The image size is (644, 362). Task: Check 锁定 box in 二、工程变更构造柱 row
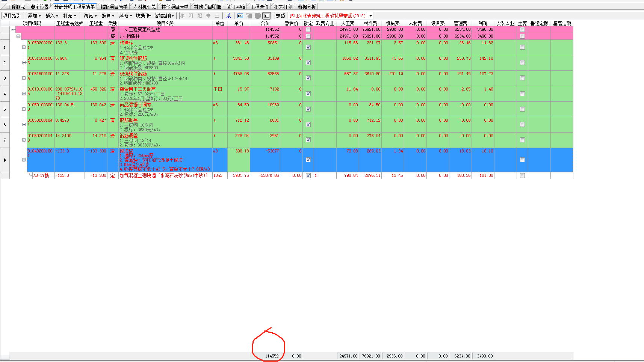(308, 30)
